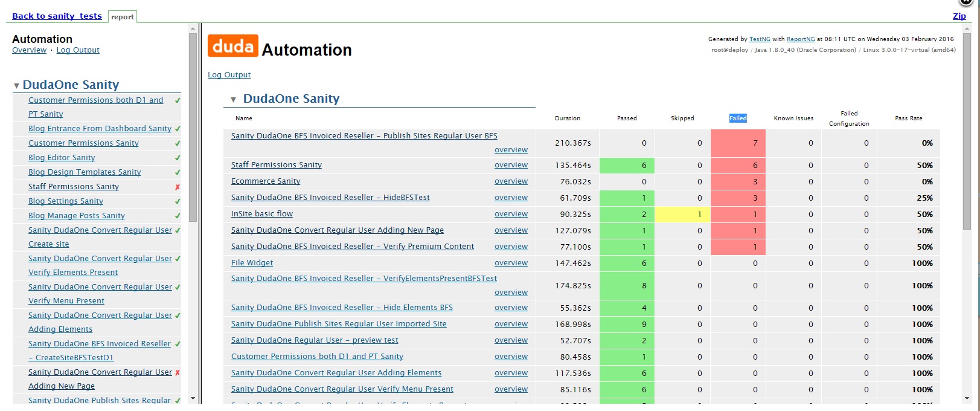Viewport: 980px width, 411px height.
Task: Click the 25% pass rate value
Action: tap(924, 198)
